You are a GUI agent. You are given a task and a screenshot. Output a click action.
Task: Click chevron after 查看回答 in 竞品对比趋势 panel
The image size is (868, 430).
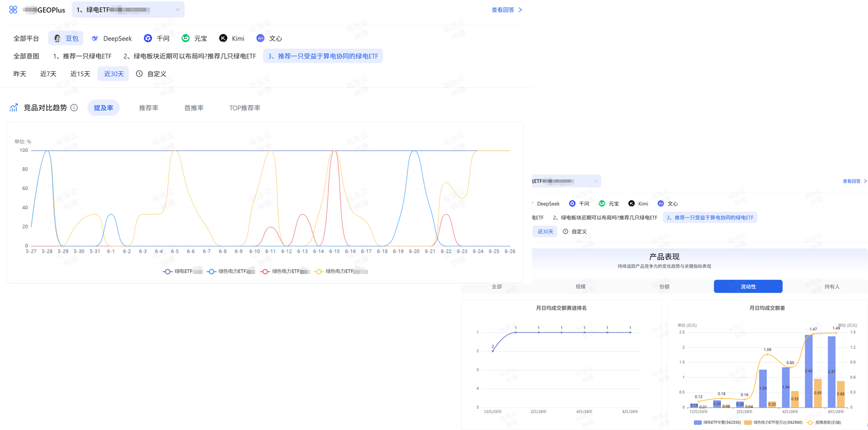tap(520, 10)
